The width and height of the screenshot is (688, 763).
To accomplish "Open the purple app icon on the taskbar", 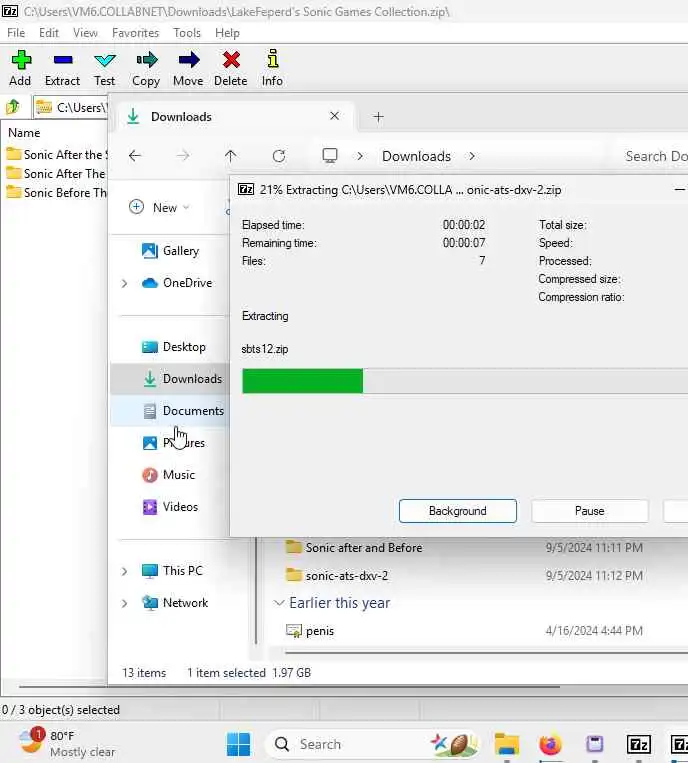I will pos(595,745).
